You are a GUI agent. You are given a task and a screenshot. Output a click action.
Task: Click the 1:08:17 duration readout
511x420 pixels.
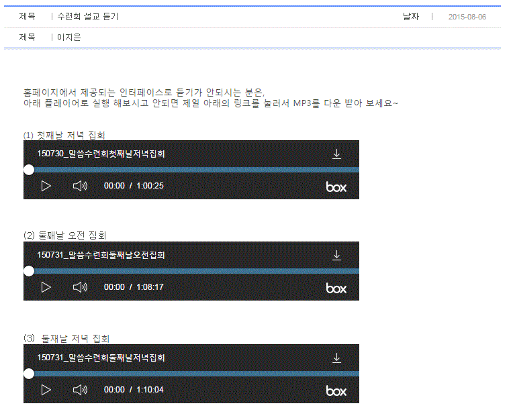click(x=150, y=287)
